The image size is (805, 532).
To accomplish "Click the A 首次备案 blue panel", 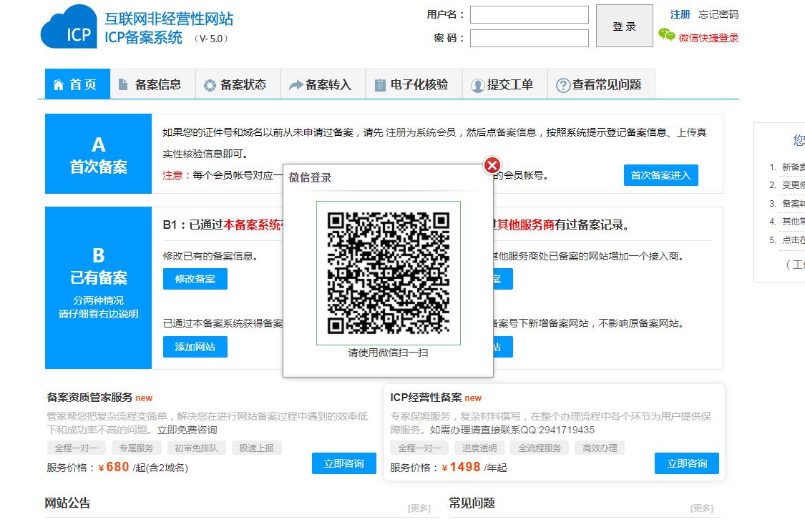I will point(99,154).
